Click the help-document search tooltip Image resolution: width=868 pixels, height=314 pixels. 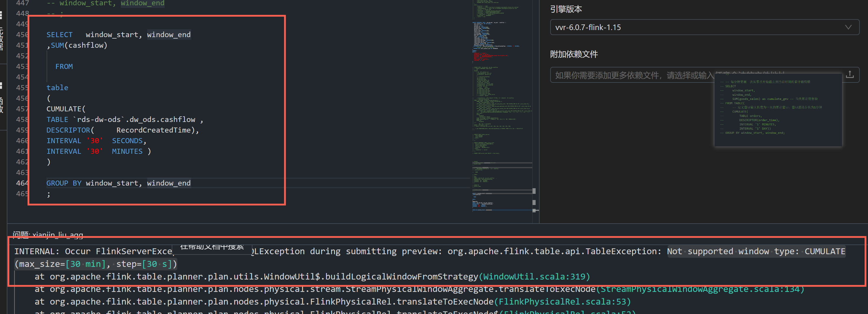point(211,249)
